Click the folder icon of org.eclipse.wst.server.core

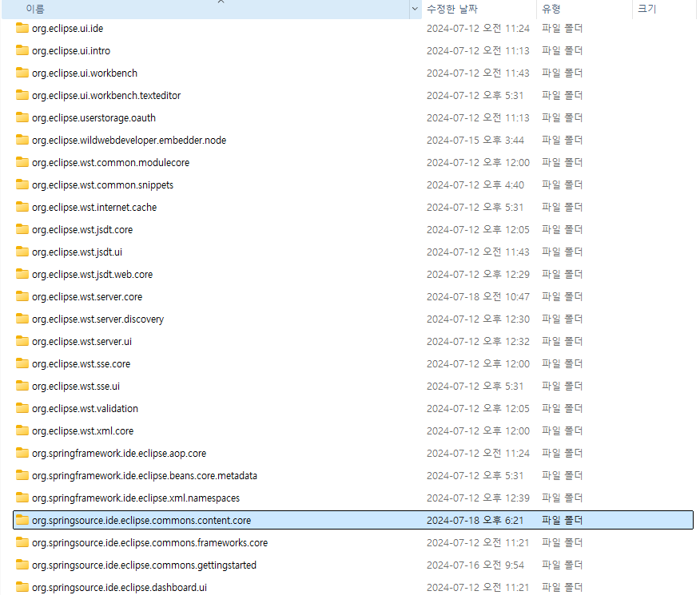(22, 296)
